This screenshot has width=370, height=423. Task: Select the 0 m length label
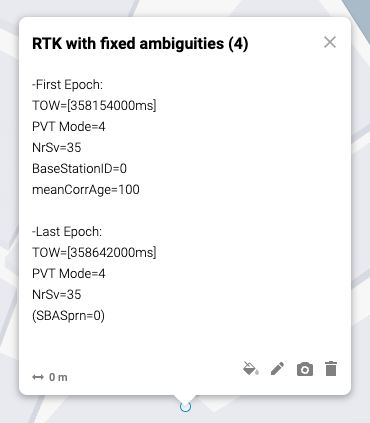58,377
